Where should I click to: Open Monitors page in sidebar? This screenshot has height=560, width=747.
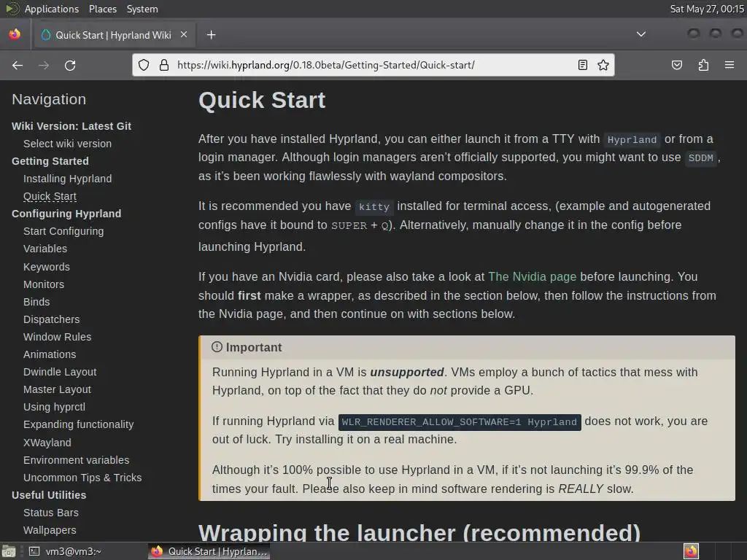pos(44,284)
